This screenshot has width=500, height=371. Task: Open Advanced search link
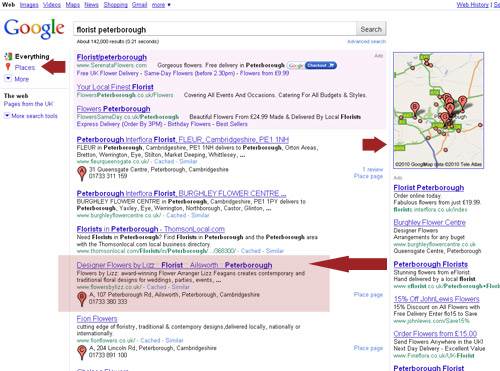366,42
